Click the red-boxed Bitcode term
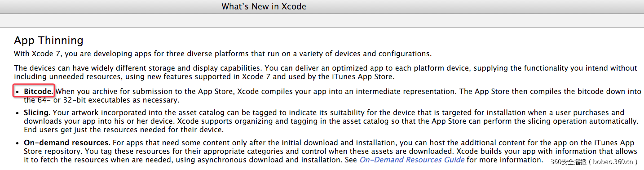644x170 pixels. 39,91
